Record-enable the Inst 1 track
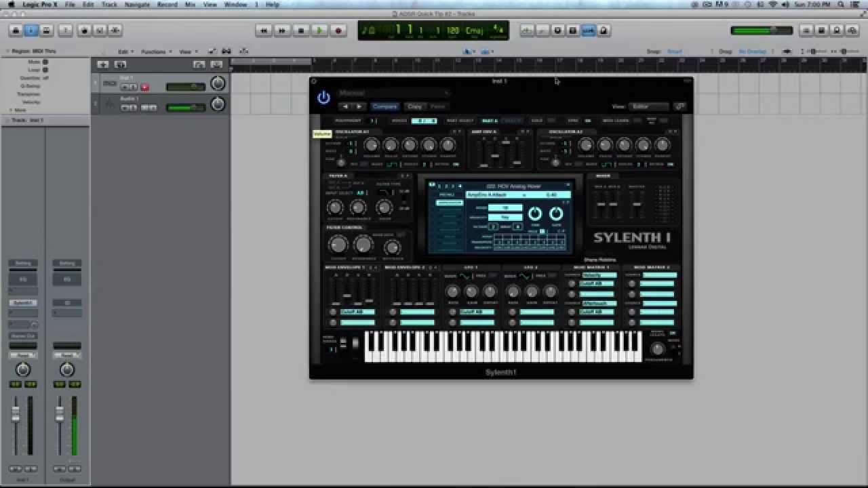The height and width of the screenshot is (488, 868). pyautogui.click(x=144, y=87)
